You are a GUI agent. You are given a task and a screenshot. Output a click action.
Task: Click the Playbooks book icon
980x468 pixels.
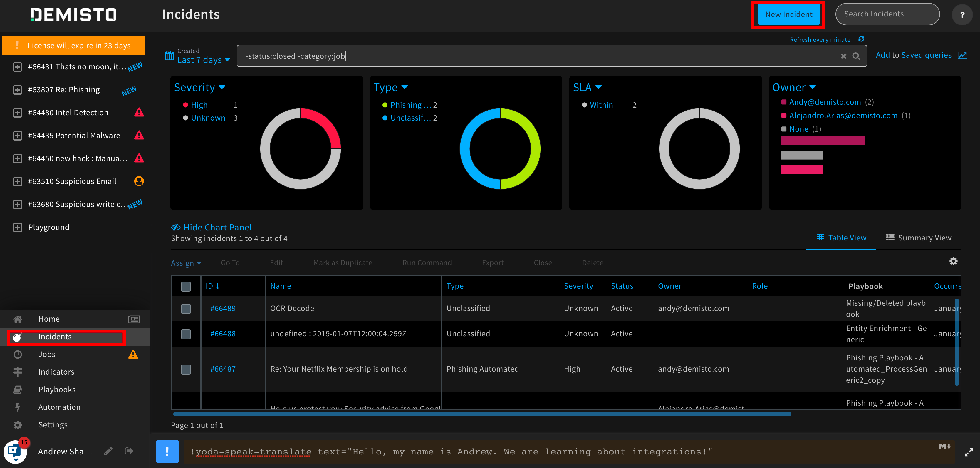[x=18, y=389]
